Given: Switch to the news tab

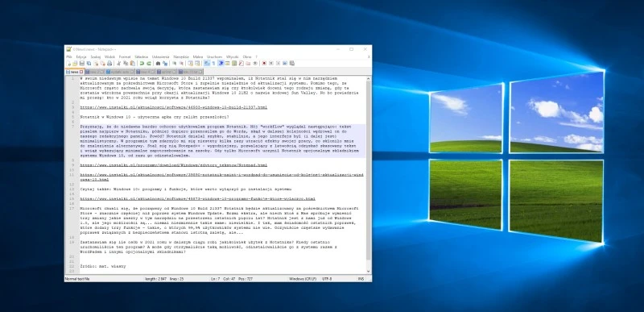Looking at the screenshot, I should (74, 72).
